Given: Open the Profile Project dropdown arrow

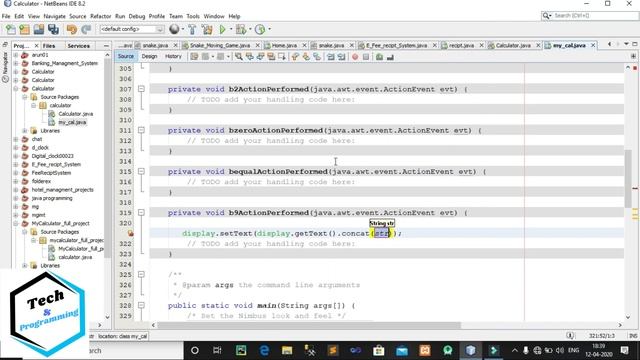Looking at the screenshot, I should coord(269,29).
